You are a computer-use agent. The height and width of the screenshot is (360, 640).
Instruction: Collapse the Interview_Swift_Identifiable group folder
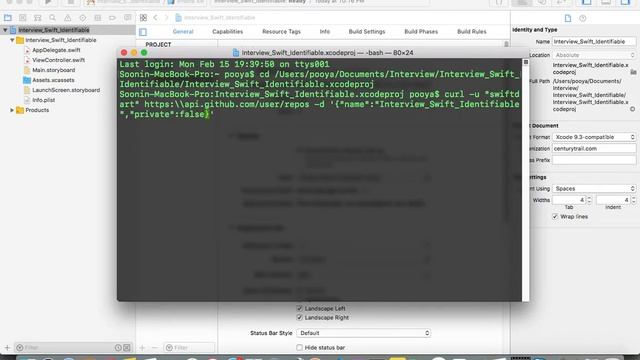tap(12, 40)
